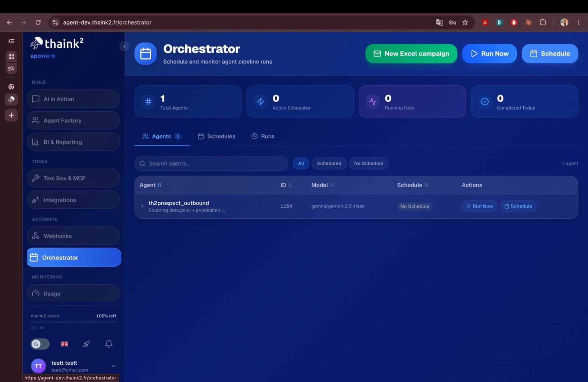Open the browser extensions puzzle icon
This screenshot has width=588, height=382.
coord(543,22)
